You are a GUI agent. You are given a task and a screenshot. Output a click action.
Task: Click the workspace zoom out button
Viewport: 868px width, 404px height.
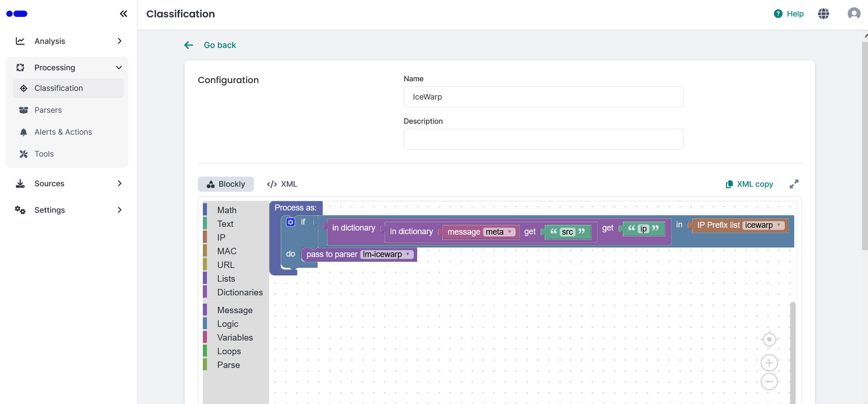pos(769,382)
